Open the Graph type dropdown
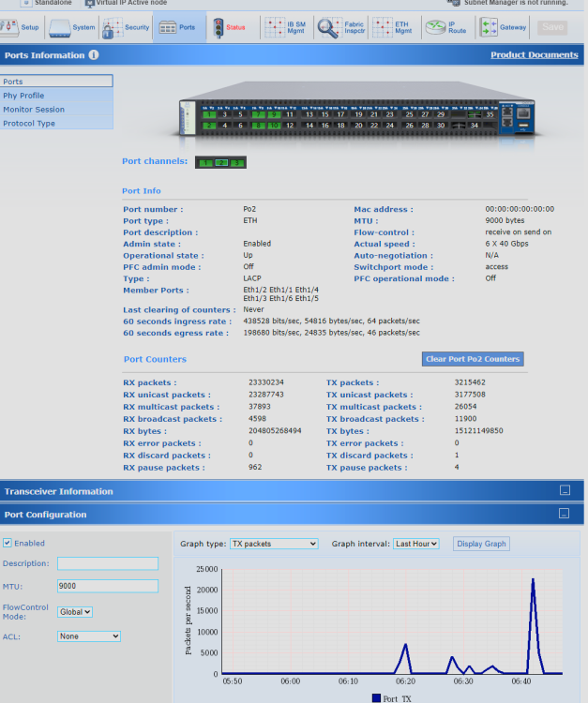Screen dimensions: 588x703 click(274, 544)
